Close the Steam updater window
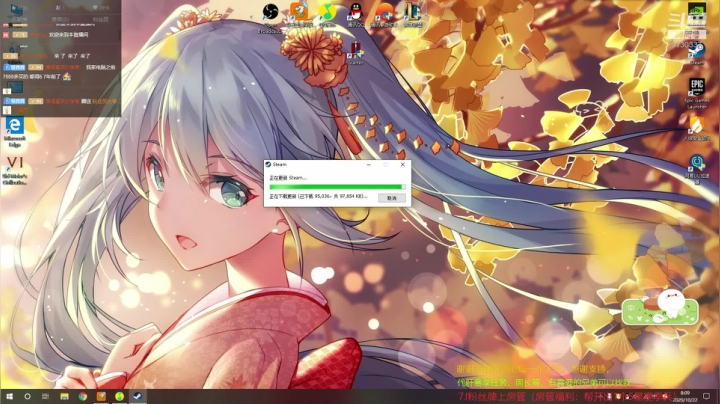 point(403,164)
